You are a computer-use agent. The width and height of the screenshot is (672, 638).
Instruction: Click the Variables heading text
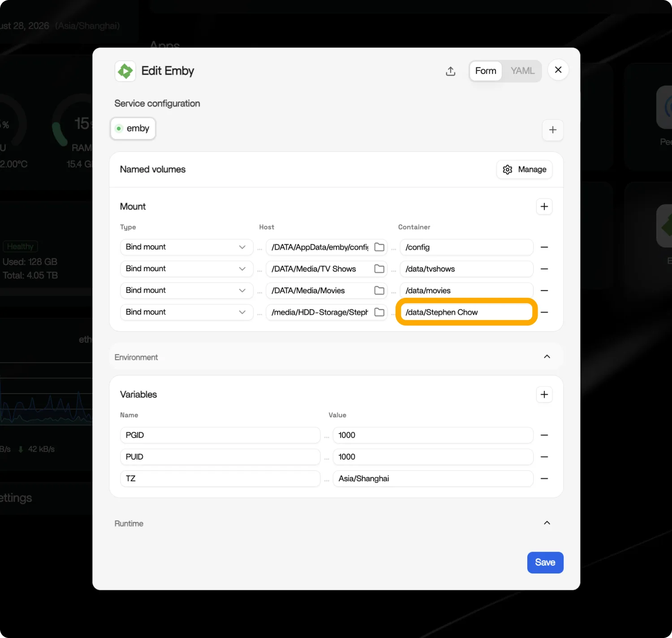point(138,395)
